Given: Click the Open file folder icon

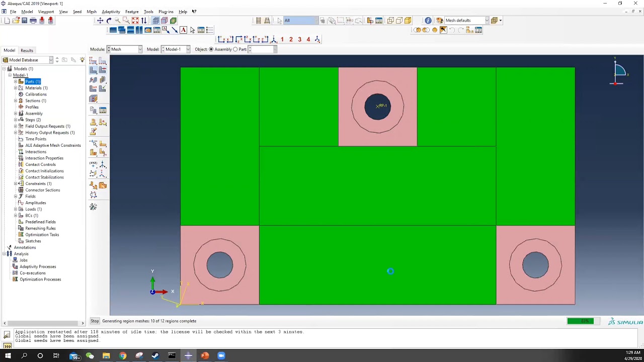Looking at the screenshot, I should point(16,21).
